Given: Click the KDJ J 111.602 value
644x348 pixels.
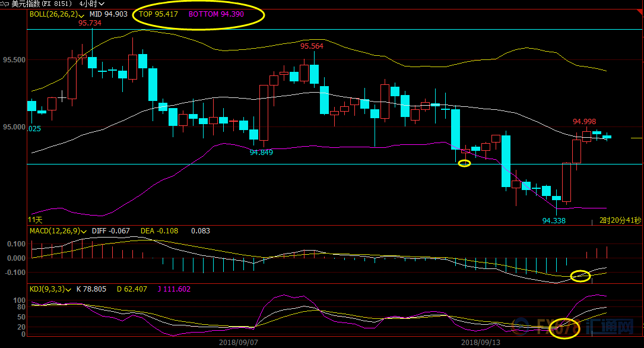Looking at the screenshot, I should coord(173,289).
